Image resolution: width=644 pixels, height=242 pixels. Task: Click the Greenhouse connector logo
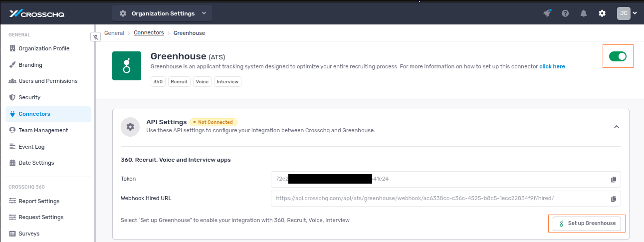point(127,66)
